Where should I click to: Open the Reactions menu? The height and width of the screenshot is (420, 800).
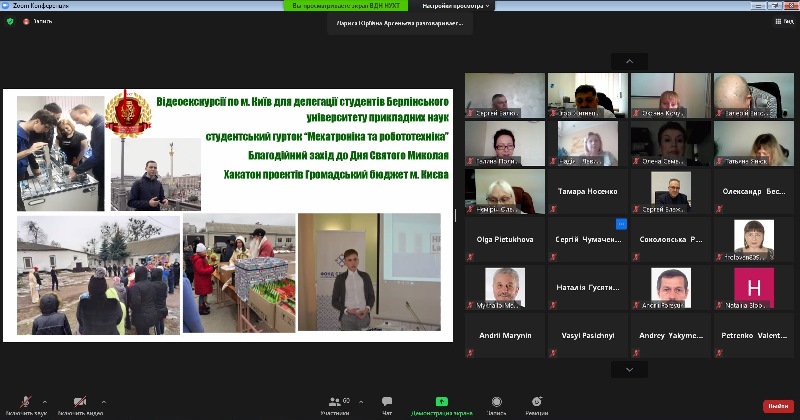pyautogui.click(x=537, y=406)
